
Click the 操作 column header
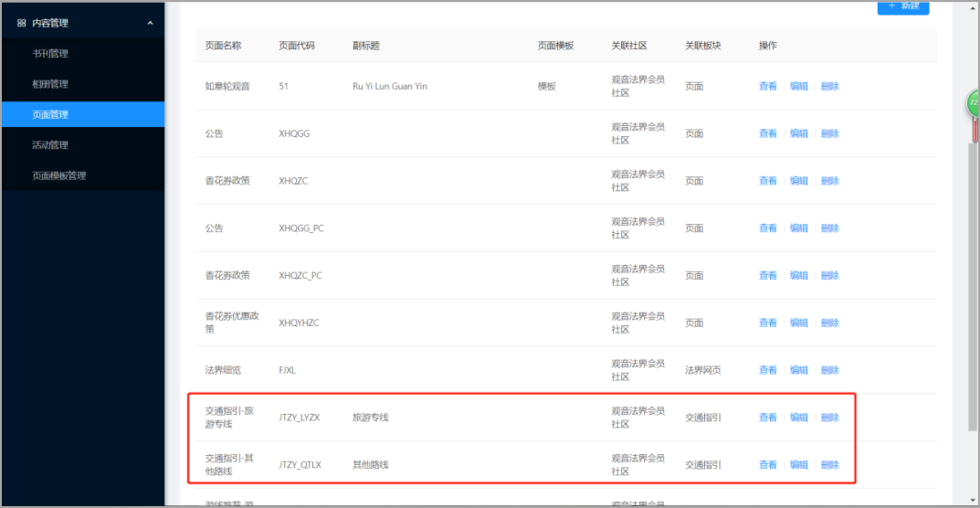coord(767,46)
